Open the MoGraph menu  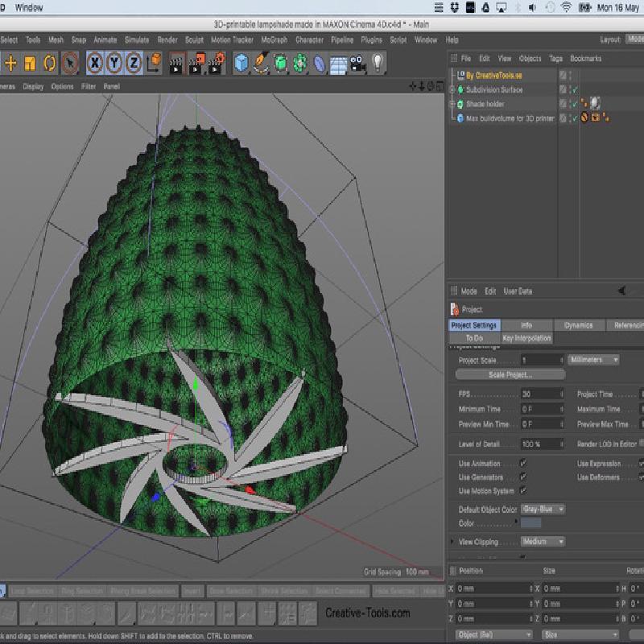[274, 39]
